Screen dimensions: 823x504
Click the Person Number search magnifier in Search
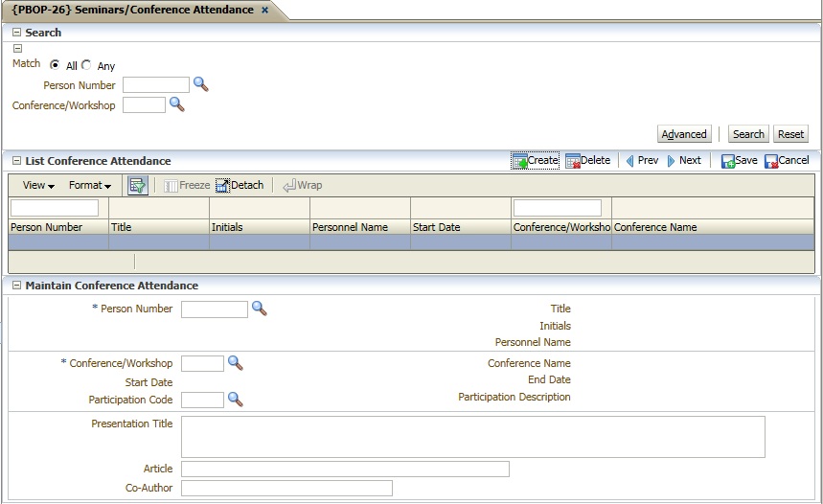tap(200, 84)
